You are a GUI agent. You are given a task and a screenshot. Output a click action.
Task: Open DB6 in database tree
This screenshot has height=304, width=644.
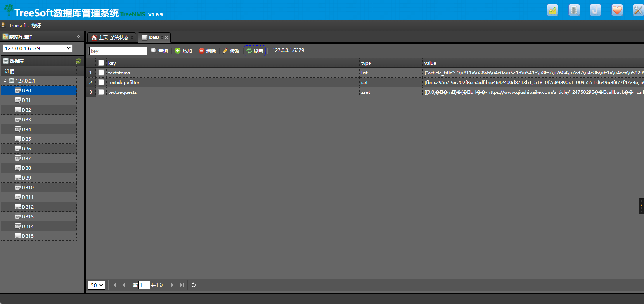[x=38, y=149]
